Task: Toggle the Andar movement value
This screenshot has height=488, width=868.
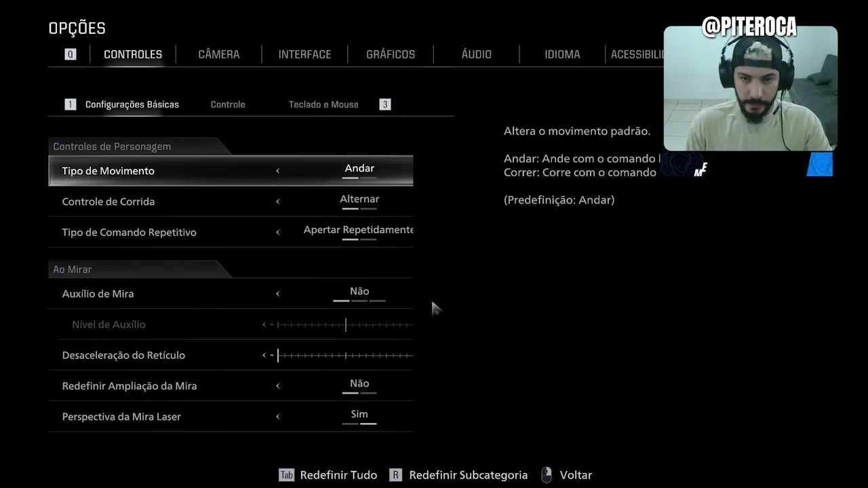Action: pyautogui.click(x=359, y=170)
